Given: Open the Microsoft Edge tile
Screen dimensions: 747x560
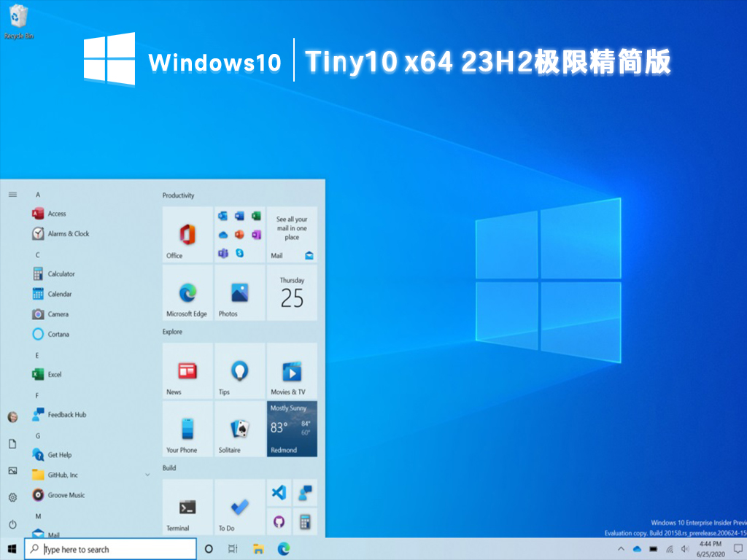Looking at the screenshot, I should (187, 293).
